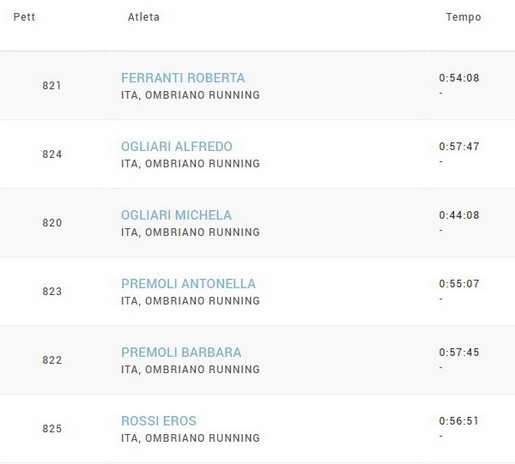Sort by Pett column header
This screenshot has width=515, height=464.
point(24,17)
